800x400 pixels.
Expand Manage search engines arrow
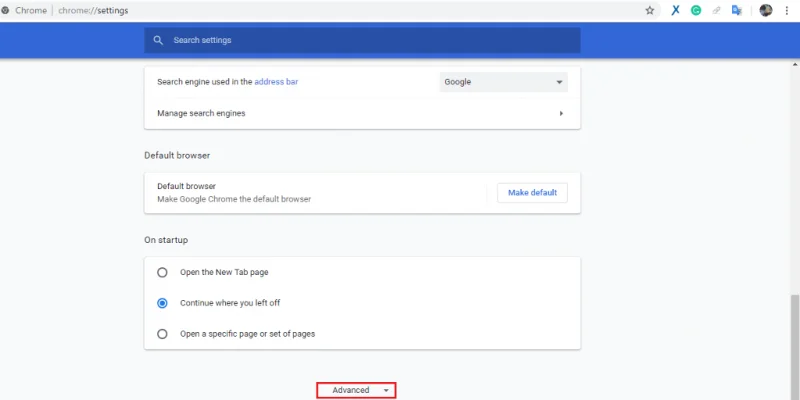pos(561,113)
